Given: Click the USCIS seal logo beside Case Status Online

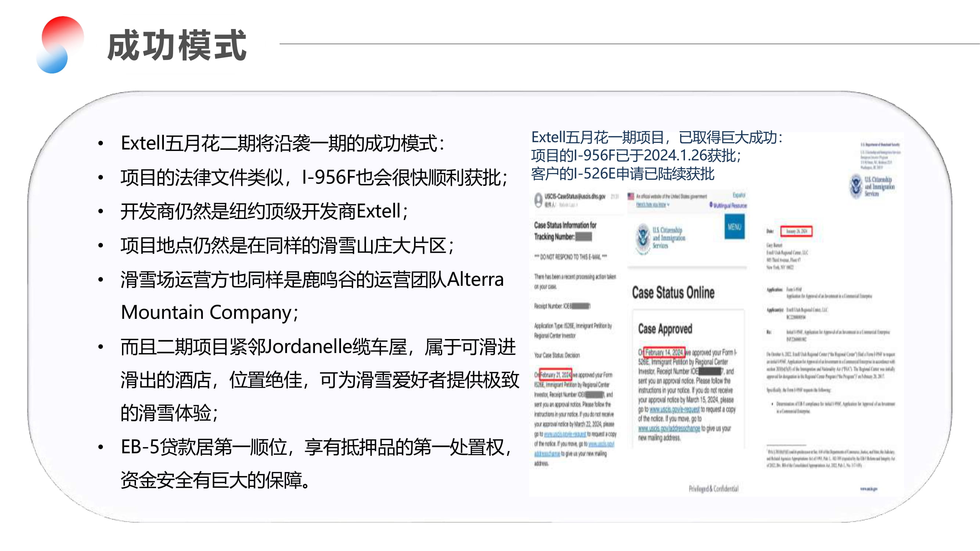Looking at the screenshot, I should 643,239.
